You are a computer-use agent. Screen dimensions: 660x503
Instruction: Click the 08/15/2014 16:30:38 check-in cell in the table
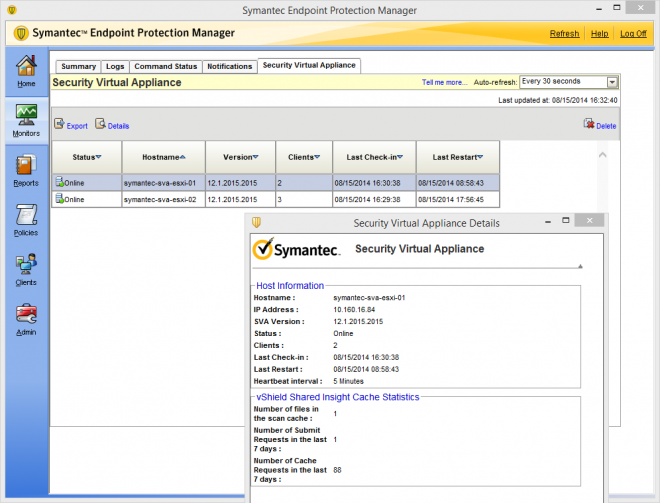[375, 183]
